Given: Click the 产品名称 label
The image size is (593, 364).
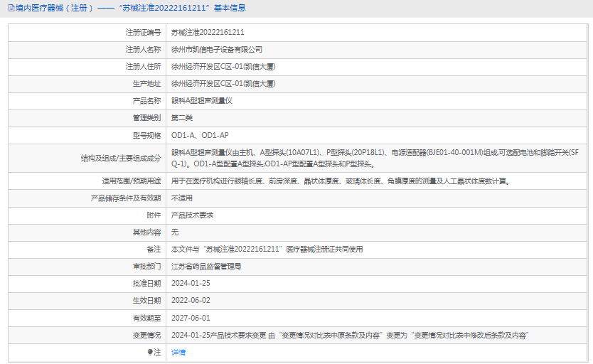Looking at the screenshot, I should click(146, 101).
